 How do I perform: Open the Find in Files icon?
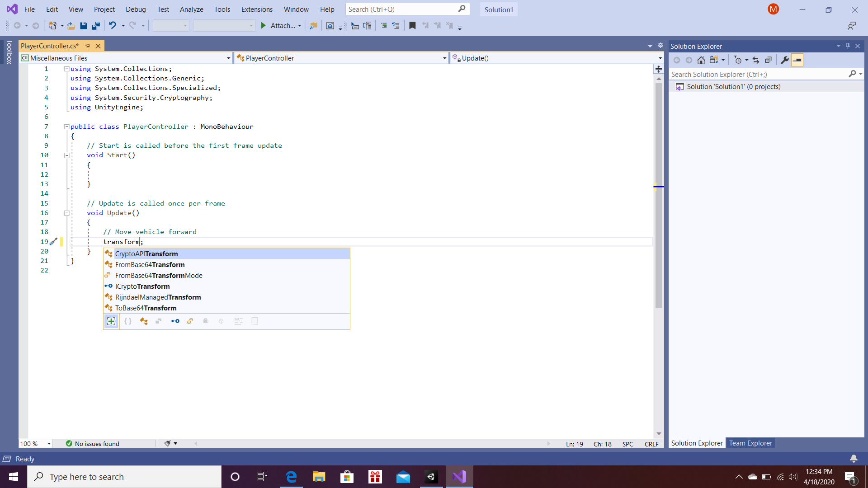[x=313, y=25]
